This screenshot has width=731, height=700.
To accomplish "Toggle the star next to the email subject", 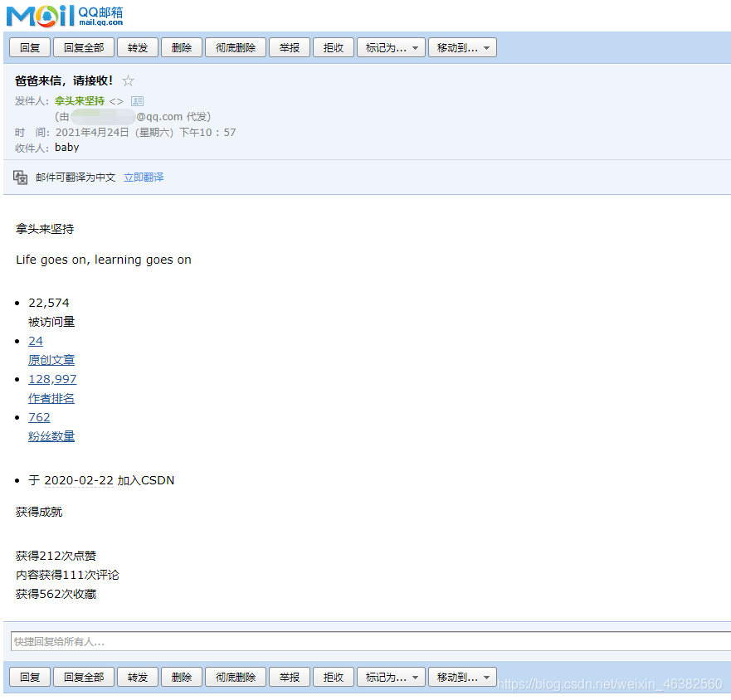I will pyautogui.click(x=128, y=80).
